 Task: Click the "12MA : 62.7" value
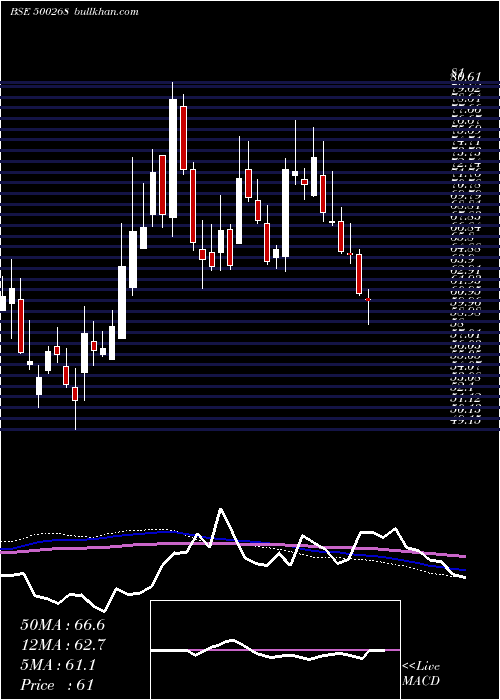pos(62,645)
